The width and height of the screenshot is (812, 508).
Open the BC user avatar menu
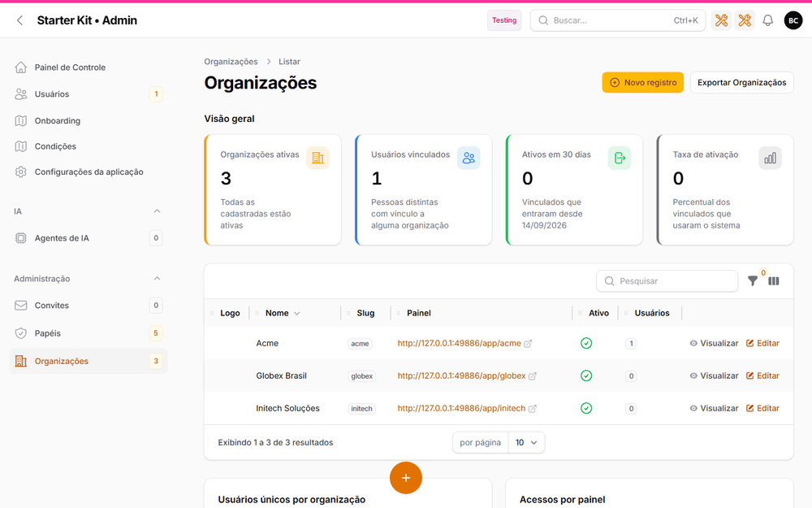tap(793, 20)
